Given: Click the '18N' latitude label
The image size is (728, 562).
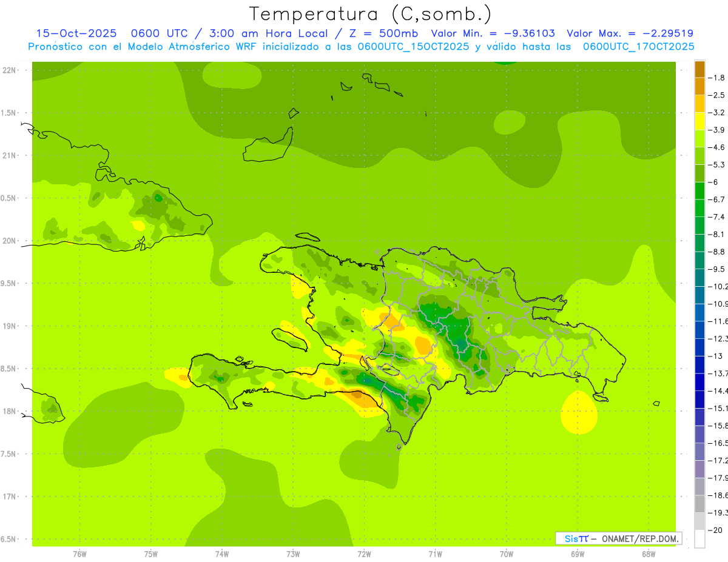Looking at the screenshot, I should pyautogui.click(x=10, y=411).
